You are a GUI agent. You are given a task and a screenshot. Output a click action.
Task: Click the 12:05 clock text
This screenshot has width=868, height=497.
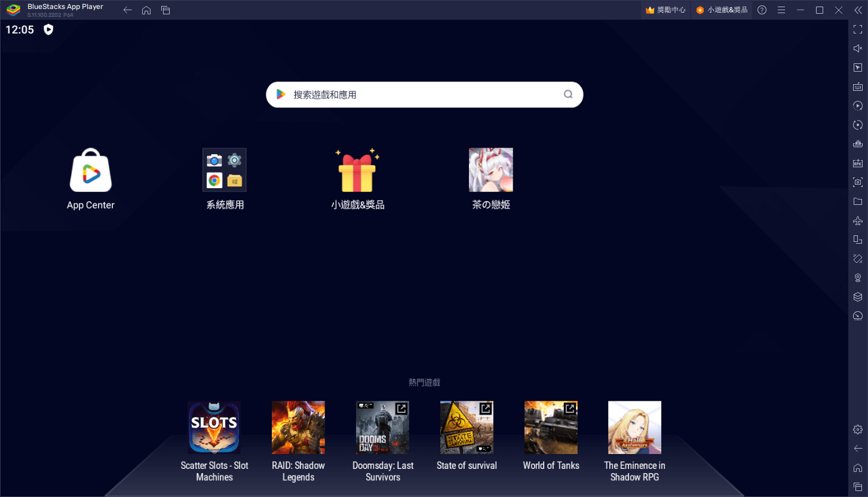20,30
